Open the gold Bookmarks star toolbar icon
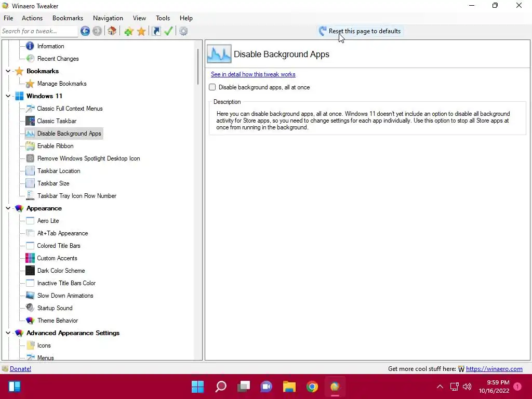 click(x=141, y=31)
